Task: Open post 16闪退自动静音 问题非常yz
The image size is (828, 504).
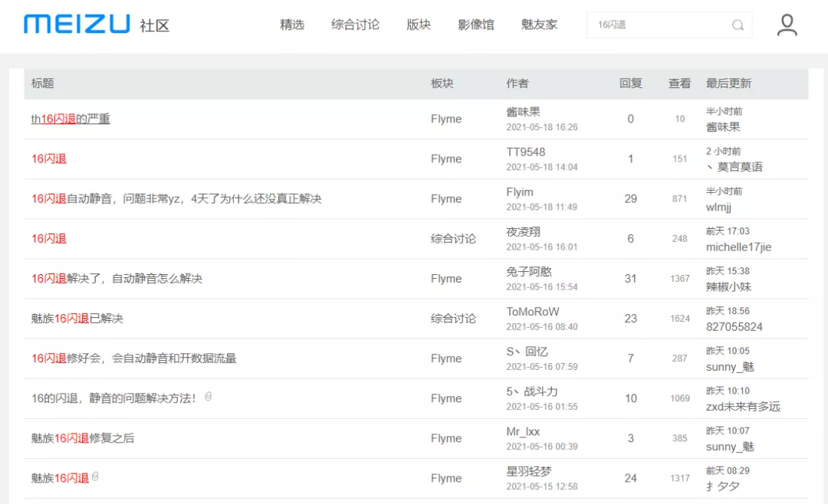Action: [x=176, y=199]
